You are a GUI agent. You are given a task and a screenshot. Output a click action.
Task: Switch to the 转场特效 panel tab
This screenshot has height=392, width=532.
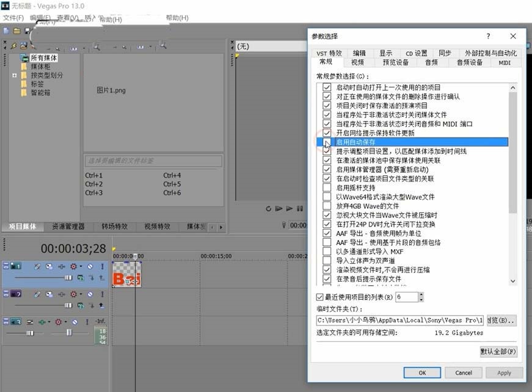114,227
